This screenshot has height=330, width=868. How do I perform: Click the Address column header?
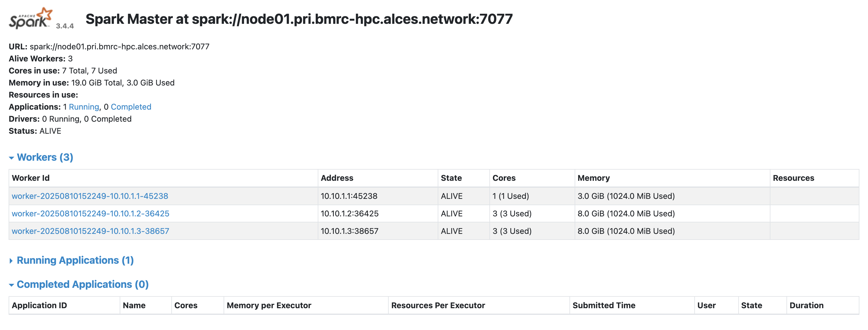click(x=337, y=178)
